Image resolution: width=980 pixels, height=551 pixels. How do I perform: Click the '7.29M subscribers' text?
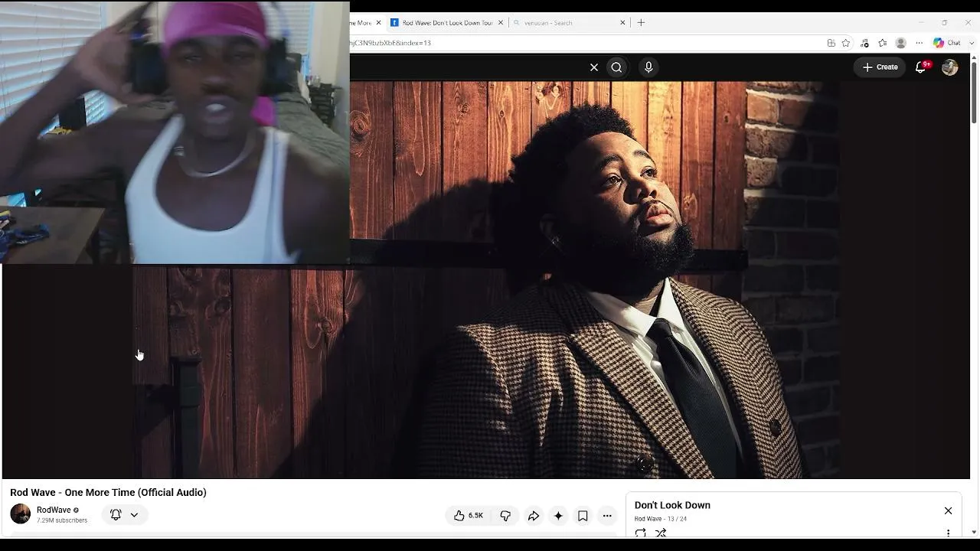tap(62, 520)
